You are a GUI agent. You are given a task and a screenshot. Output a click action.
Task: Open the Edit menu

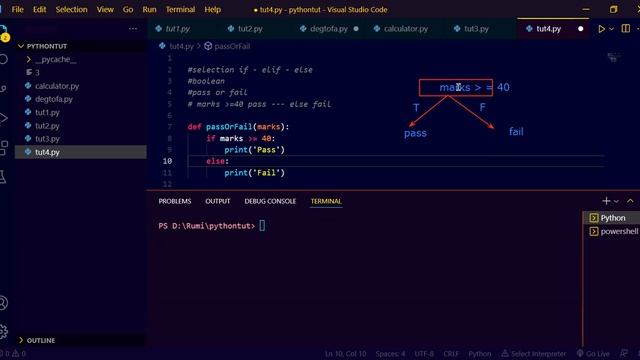pyautogui.click(x=40, y=9)
